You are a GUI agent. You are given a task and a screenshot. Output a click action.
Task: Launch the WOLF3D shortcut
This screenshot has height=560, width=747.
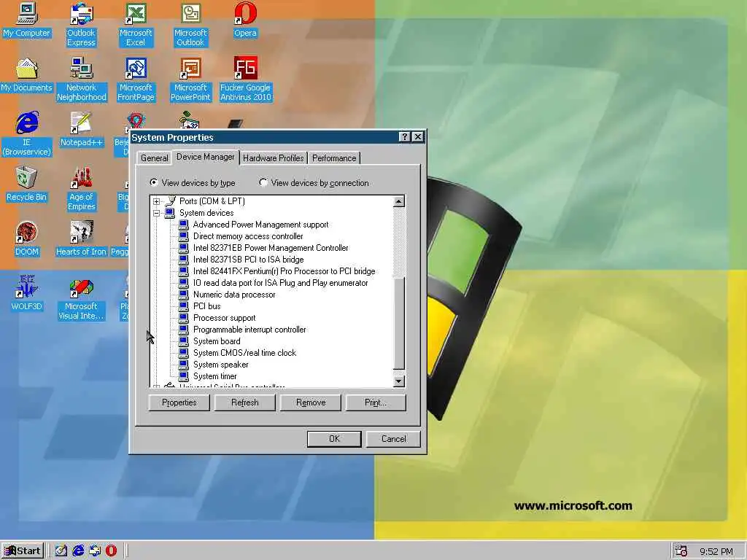tap(27, 294)
